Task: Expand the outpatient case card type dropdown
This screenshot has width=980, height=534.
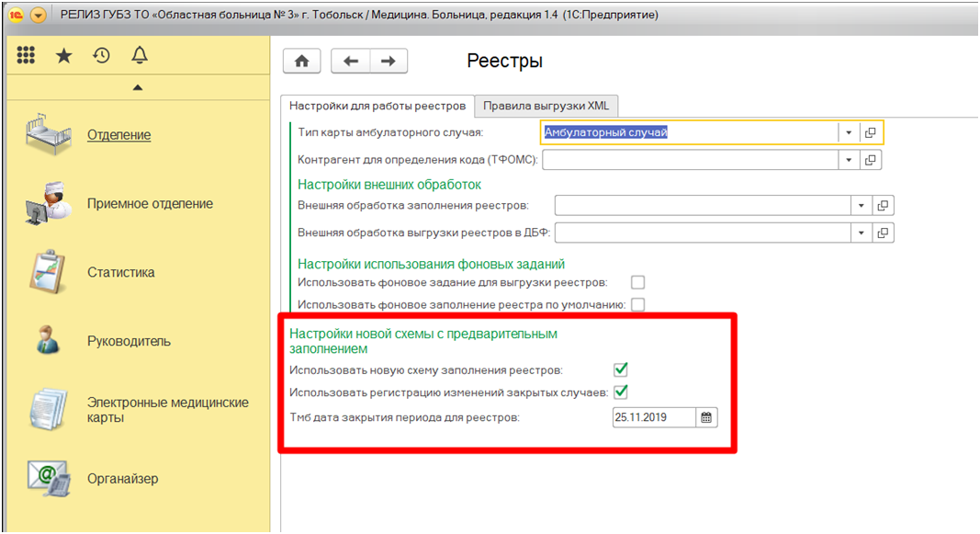Action: coord(849,132)
